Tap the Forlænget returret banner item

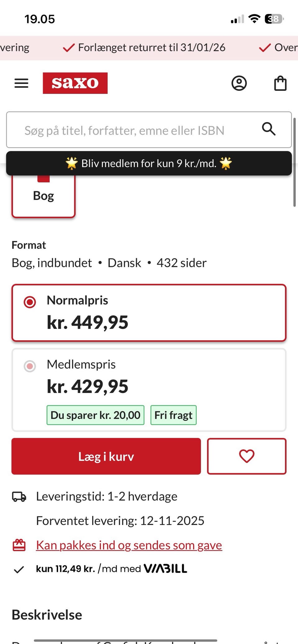[x=144, y=48]
